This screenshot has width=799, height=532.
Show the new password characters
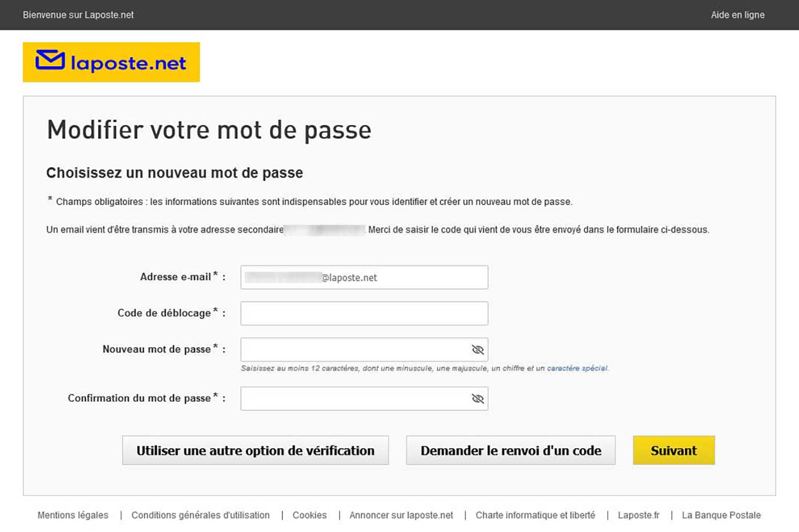coord(478,349)
